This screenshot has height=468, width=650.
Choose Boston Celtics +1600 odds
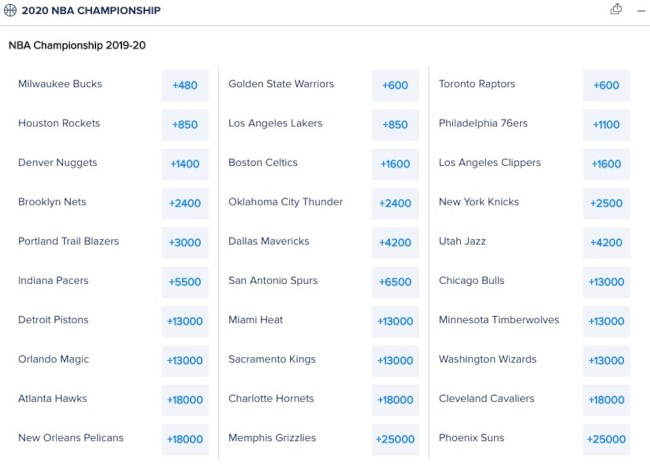[395, 164]
